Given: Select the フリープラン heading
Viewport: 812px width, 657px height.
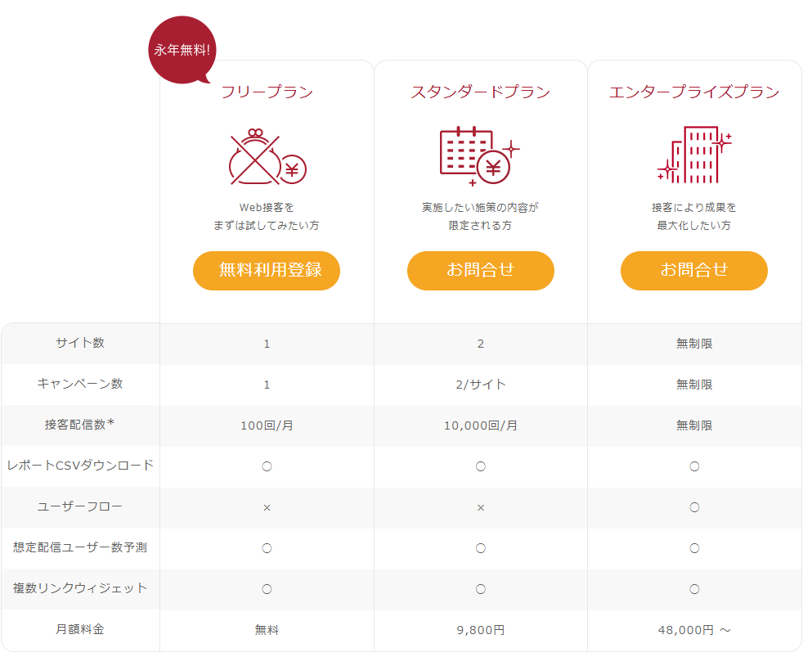Looking at the screenshot, I should [267, 92].
